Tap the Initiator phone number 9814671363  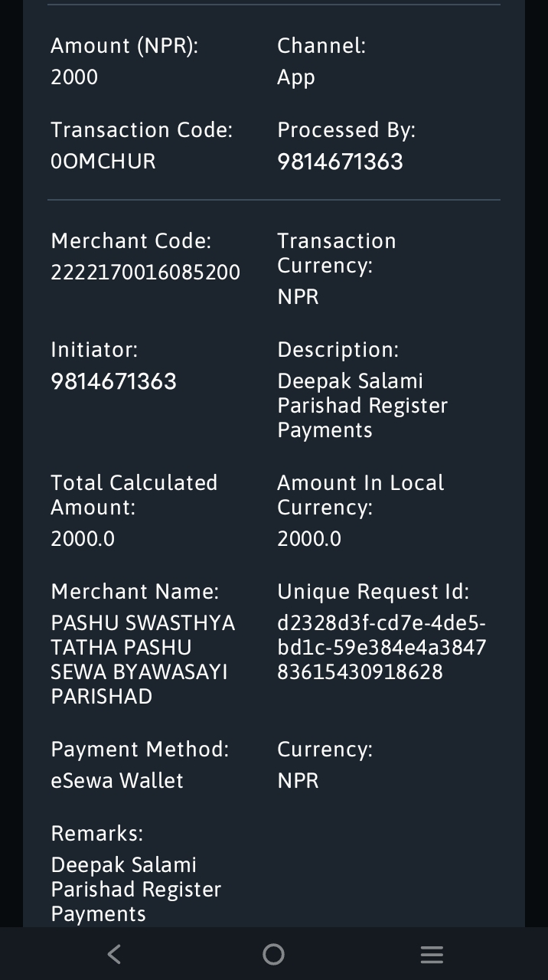(113, 381)
